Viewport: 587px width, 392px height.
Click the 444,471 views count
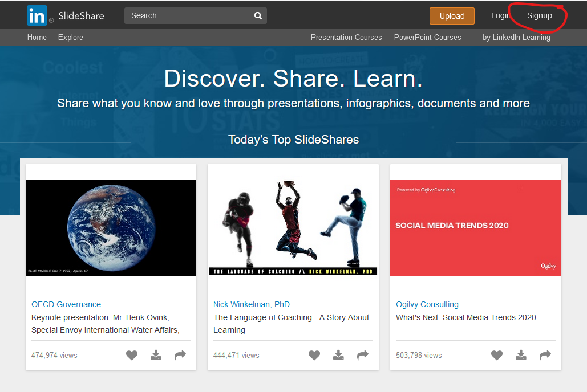236,356
